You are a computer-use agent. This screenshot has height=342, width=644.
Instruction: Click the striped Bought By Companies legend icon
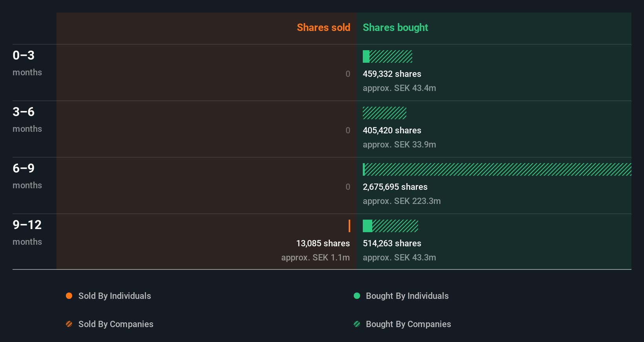pos(357,324)
